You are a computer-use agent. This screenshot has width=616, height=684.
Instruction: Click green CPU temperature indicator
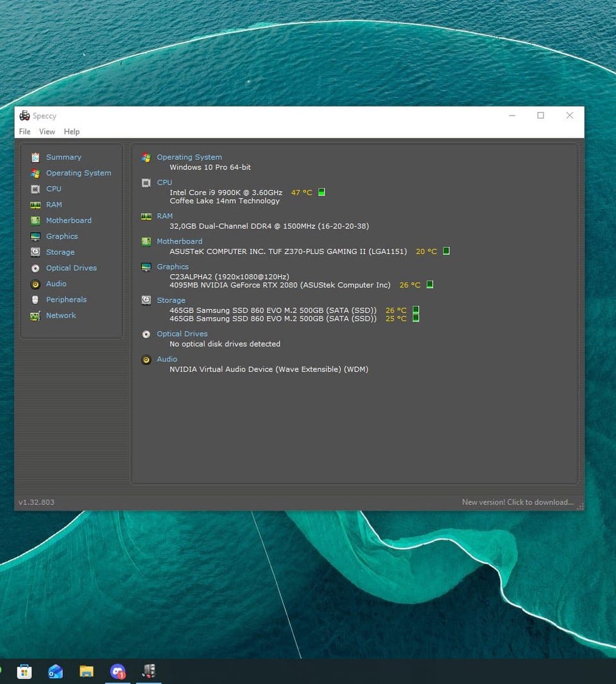tap(321, 192)
